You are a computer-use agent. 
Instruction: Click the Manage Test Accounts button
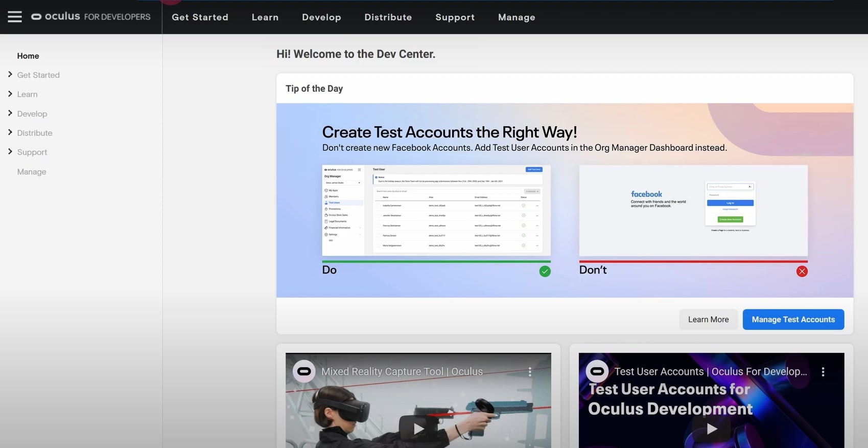click(x=793, y=320)
